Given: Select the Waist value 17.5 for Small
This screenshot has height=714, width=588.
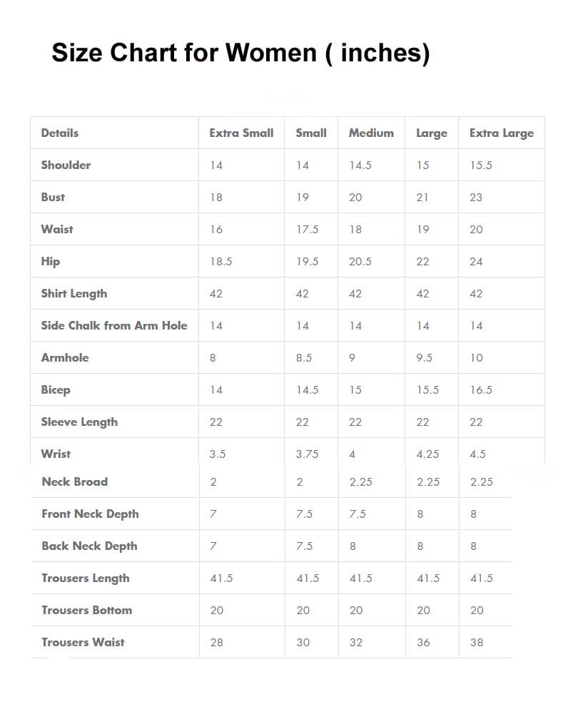Looking at the screenshot, I should tap(308, 230).
